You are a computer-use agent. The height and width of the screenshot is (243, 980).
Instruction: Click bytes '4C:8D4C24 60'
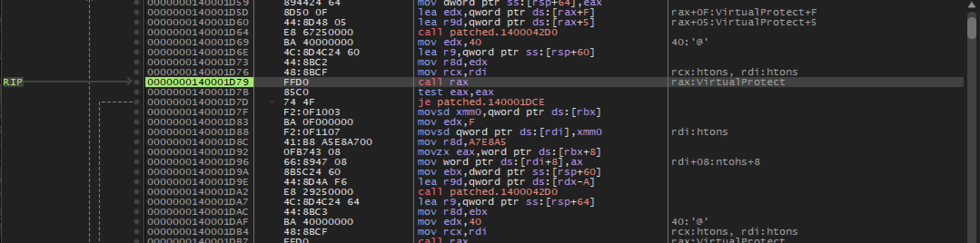click(x=321, y=52)
